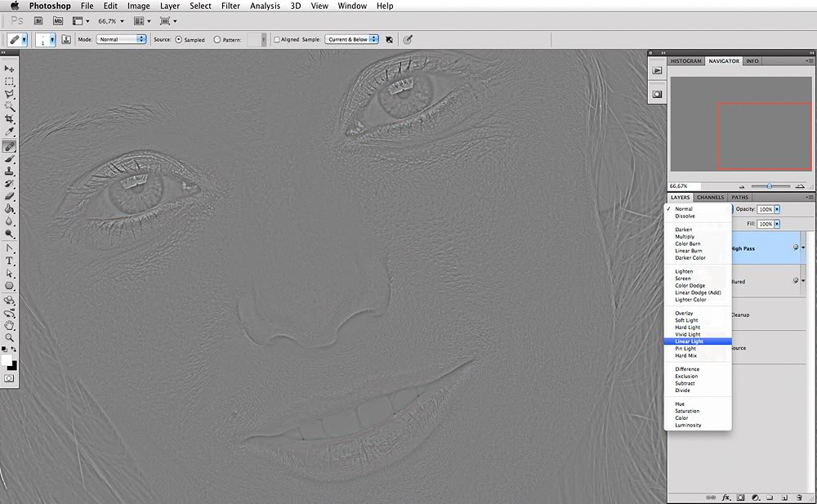
Task: Launch Bridge from the Br button
Action: pyautogui.click(x=38, y=21)
